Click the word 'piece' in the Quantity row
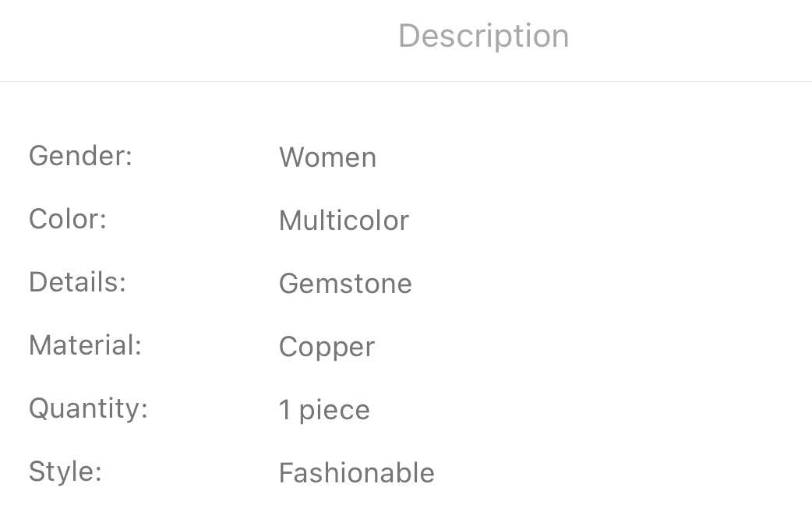Viewport: 812px width, 519px height. tap(334, 411)
